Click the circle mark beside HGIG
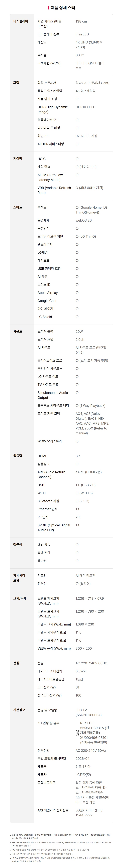This screenshot has width=123, height=868. 77,159
